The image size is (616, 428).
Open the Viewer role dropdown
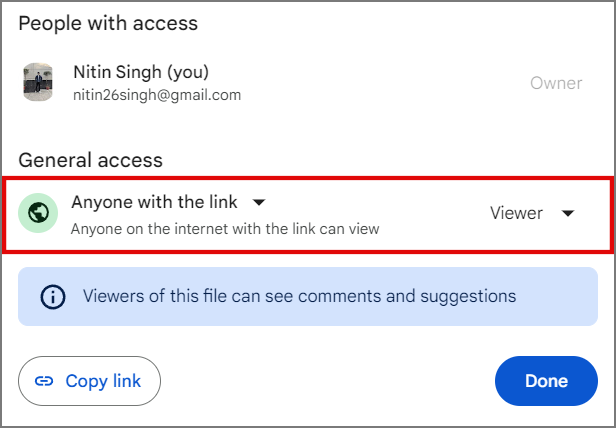click(516, 213)
